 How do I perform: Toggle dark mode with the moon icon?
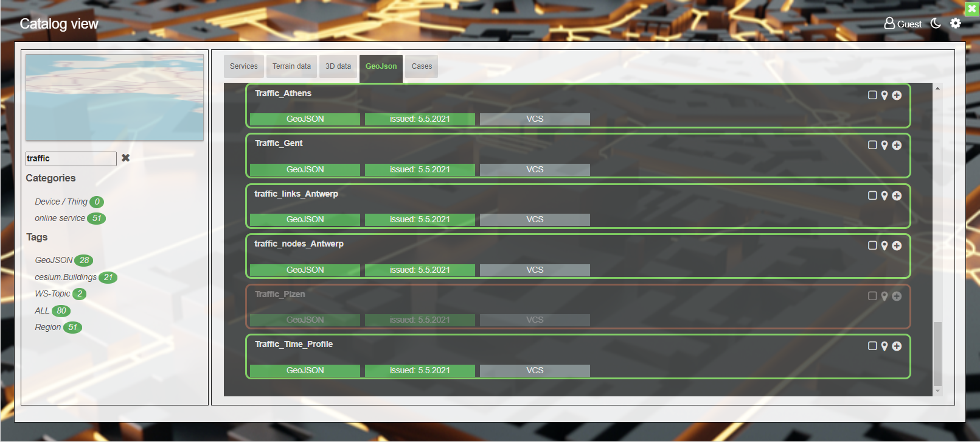[936, 23]
